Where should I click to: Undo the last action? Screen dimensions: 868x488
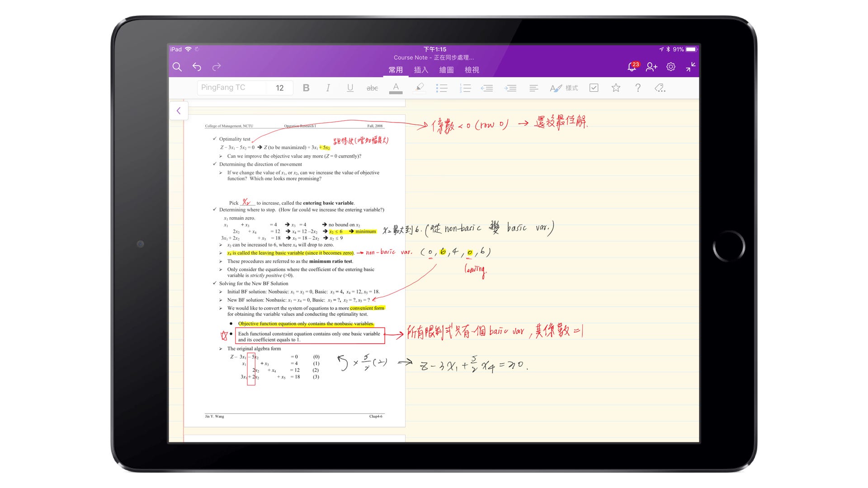(197, 67)
